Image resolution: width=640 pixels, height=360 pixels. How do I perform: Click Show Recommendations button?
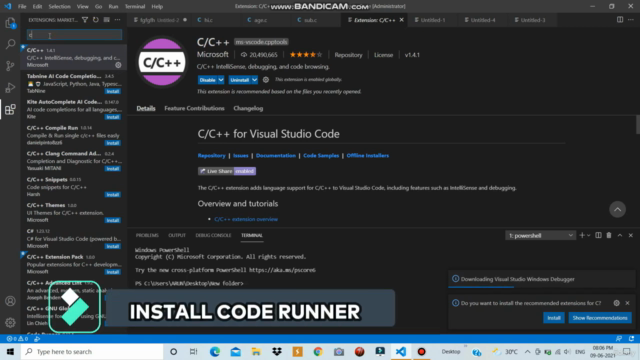click(x=600, y=318)
